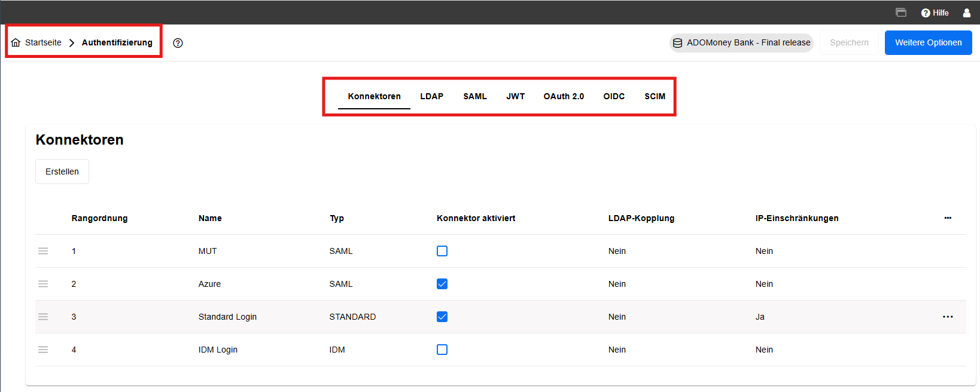The width and height of the screenshot is (980, 392).
Task: Open the JWT tab
Action: 516,96
